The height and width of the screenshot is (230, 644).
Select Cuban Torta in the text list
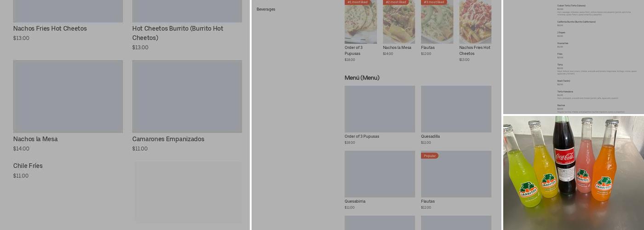[x=571, y=6]
